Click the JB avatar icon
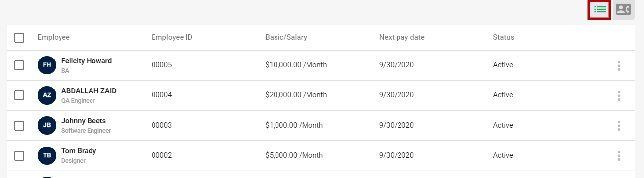The width and height of the screenshot is (644, 178). point(47,125)
